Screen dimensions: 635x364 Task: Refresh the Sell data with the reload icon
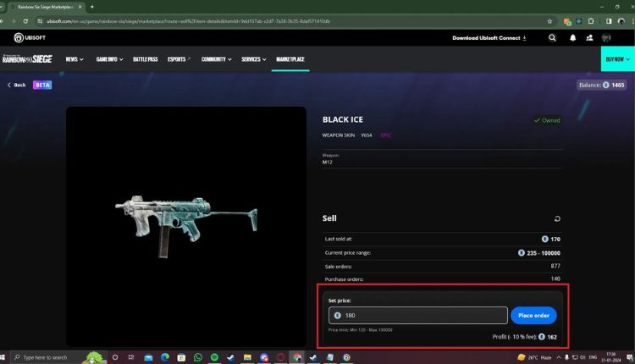(557, 218)
